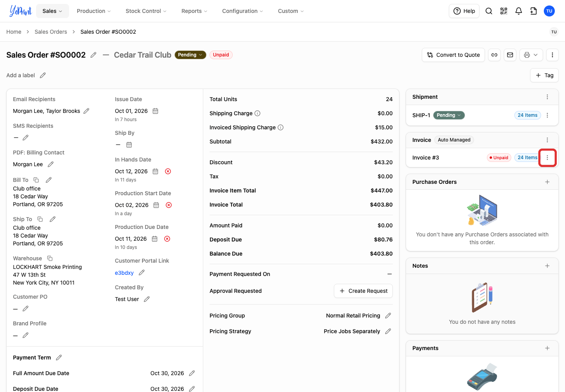Screen dimensions: 565x392
Task: Show Invoiced Shipping Charge info tooltip
Action: (281, 127)
